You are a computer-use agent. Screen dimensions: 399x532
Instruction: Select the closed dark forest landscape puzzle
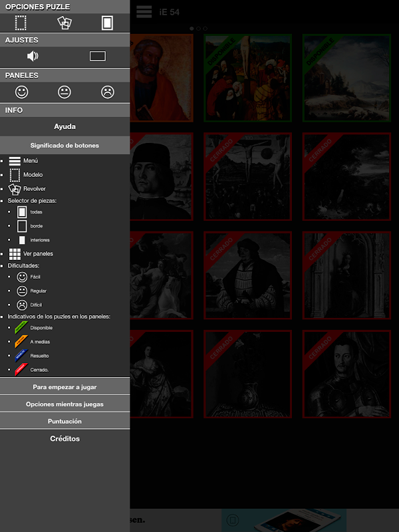coord(346,176)
